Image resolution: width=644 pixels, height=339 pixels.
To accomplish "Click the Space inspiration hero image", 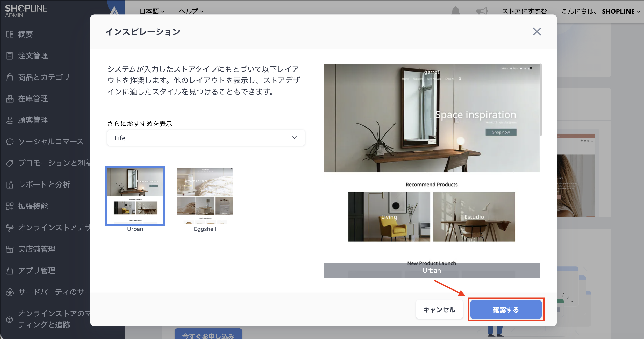I will point(432,118).
